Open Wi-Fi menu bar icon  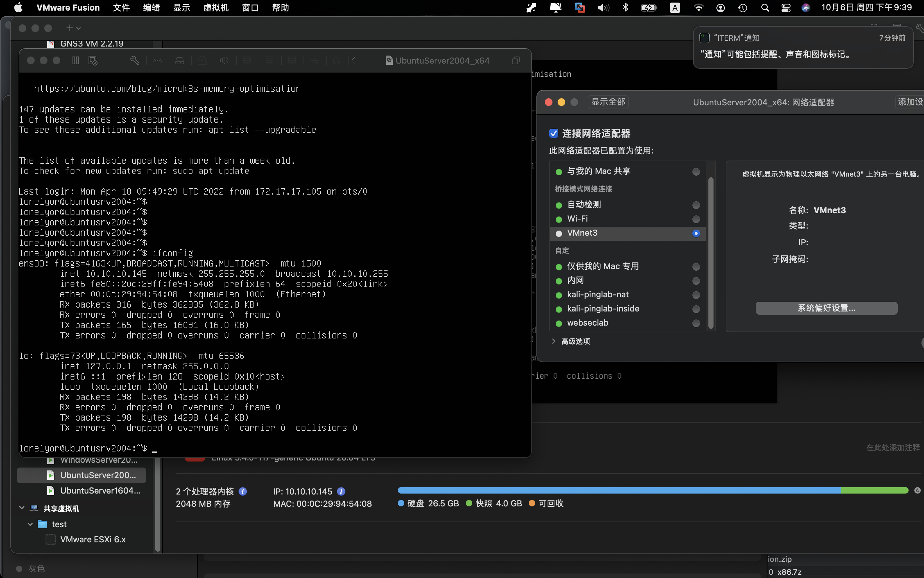698,8
